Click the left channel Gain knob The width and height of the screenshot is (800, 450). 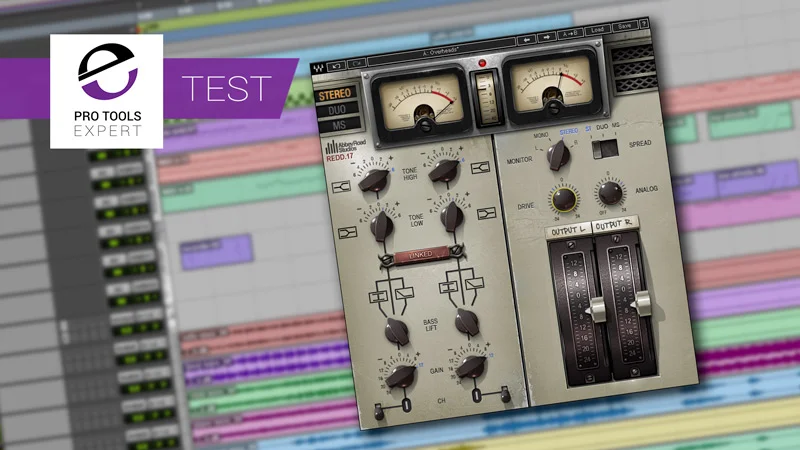pos(401,376)
